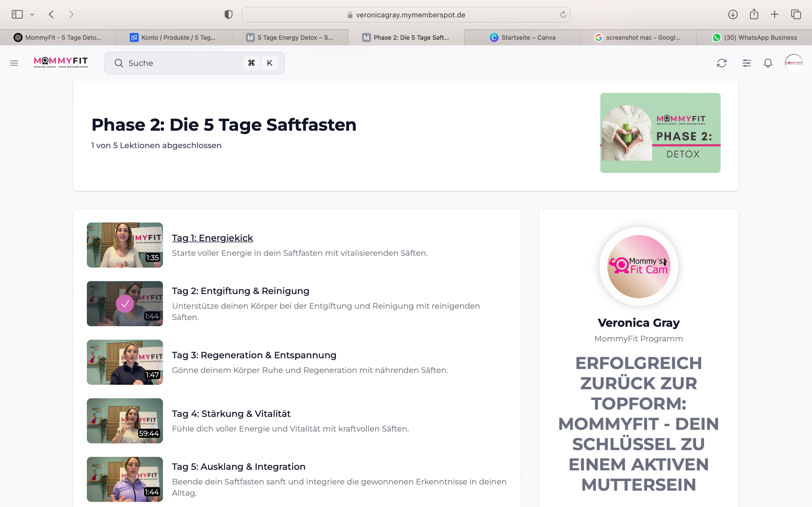Screen dimensions: 812x507
Task: Open the filter settings icon
Action: [x=746, y=63]
